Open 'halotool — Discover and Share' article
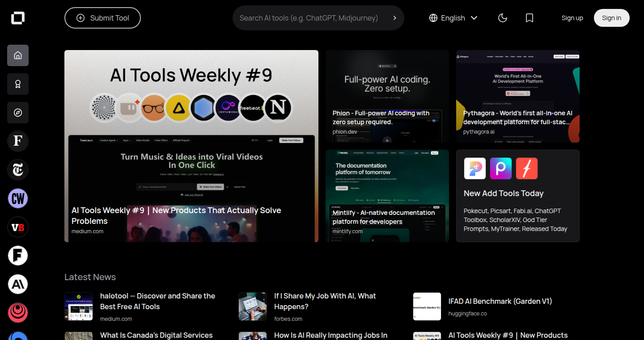Image resolution: width=644 pixels, height=340 pixels. 157,301
